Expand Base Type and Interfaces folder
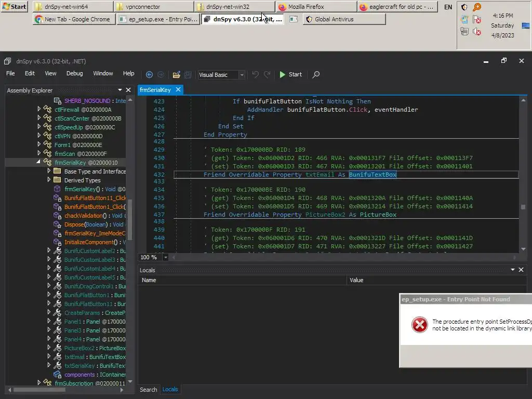532x399 pixels. (x=49, y=170)
